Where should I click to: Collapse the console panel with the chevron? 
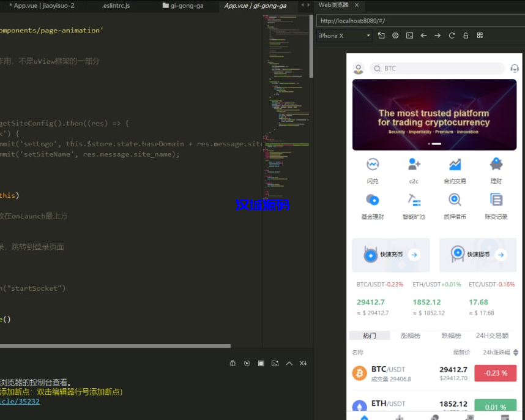point(289,364)
